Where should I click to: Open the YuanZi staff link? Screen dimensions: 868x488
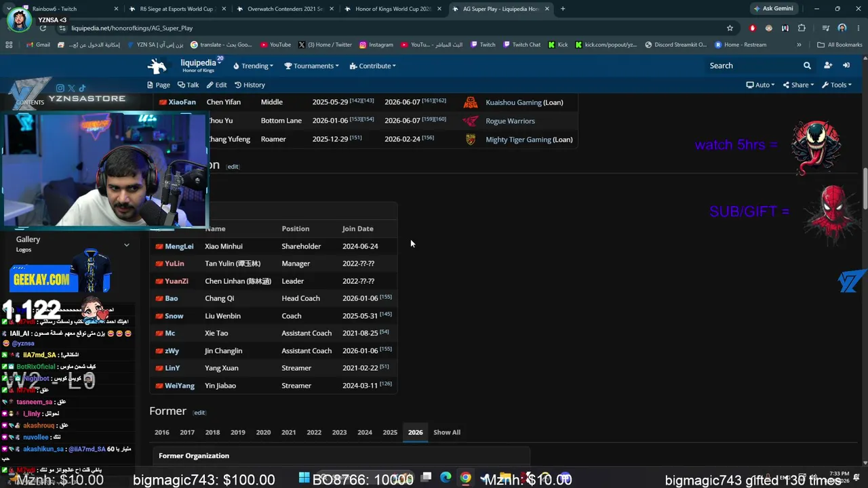pos(176,281)
